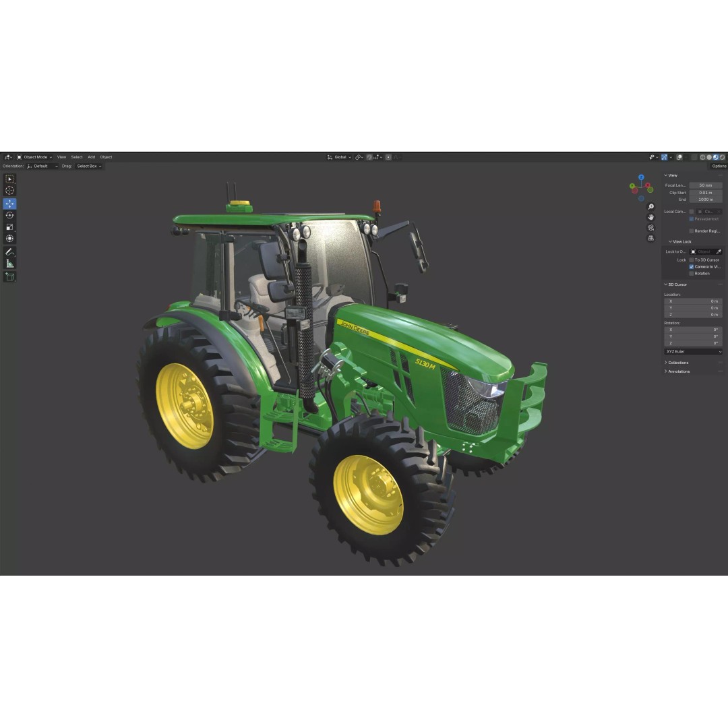
Task: Select the Scale tool
Action: click(x=9, y=227)
